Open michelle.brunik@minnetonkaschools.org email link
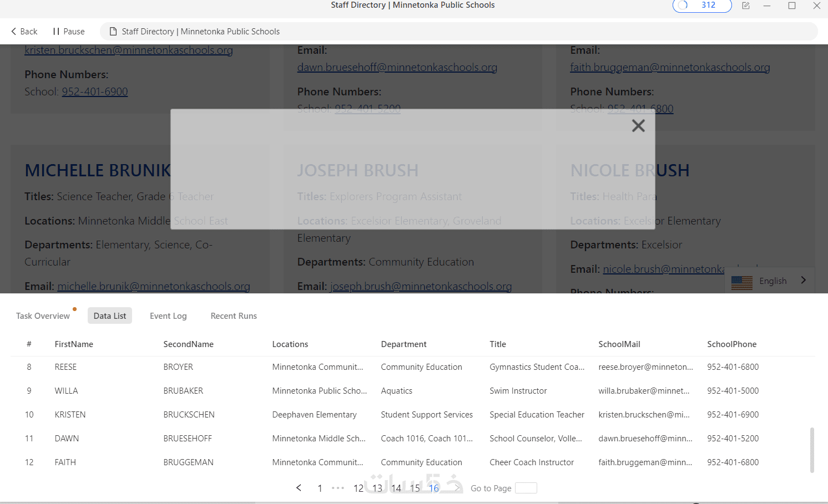Image resolution: width=828 pixels, height=504 pixels. [154, 286]
